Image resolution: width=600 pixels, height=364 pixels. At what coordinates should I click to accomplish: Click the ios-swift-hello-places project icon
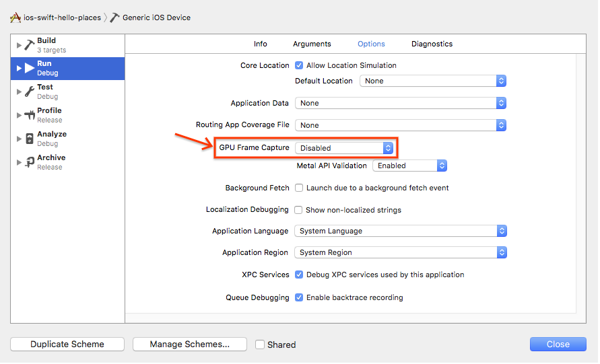15,17
